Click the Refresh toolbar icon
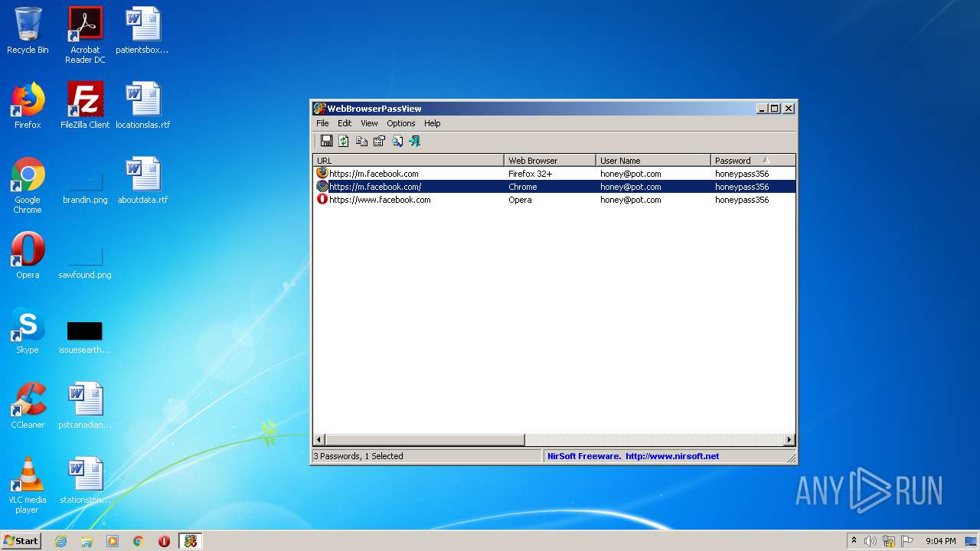 (344, 141)
